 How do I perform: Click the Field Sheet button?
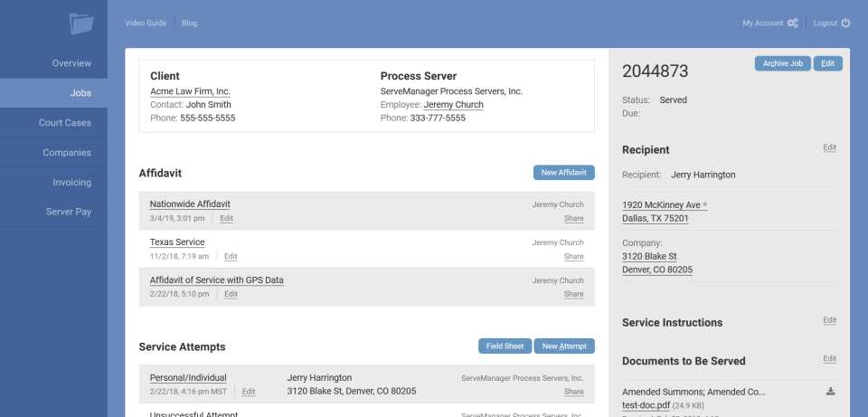click(505, 346)
